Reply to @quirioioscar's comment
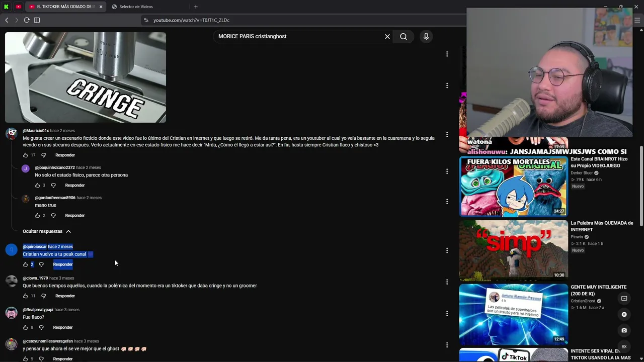Image resolution: width=644 pixels, height=362 pixels. [x=63, y=264]
